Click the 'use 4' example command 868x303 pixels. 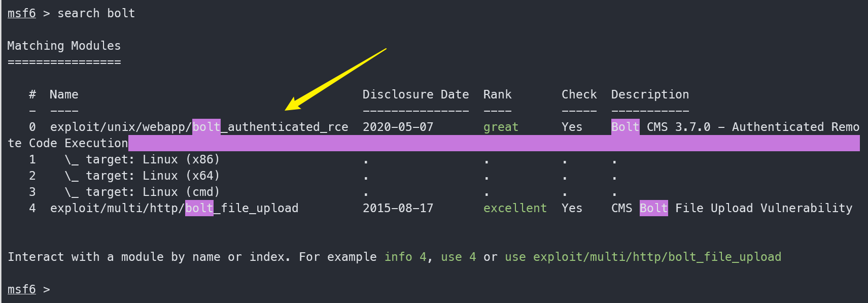coord(458,257)
